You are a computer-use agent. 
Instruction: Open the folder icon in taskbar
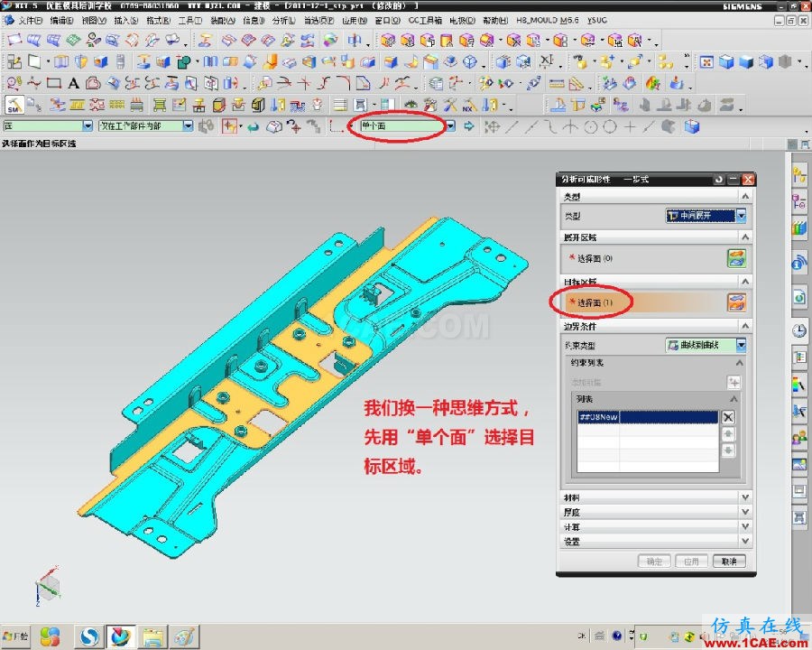(153, 636)
